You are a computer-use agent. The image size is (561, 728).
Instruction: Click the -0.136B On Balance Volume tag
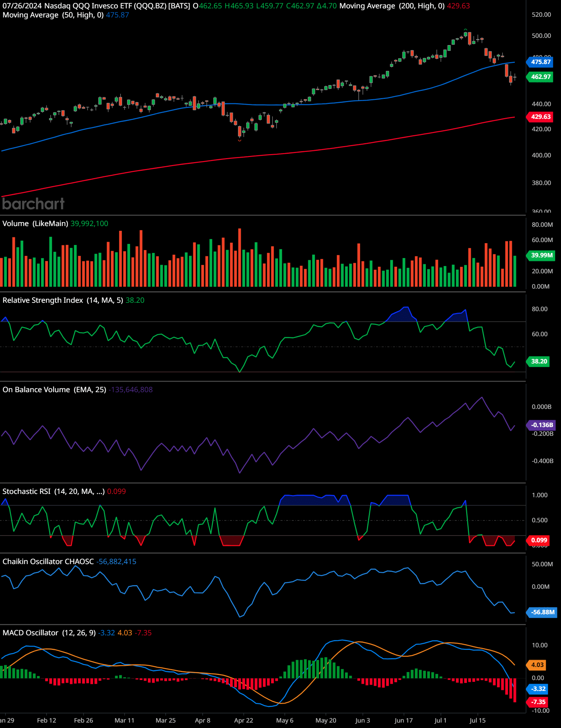[x=541, y=425]
